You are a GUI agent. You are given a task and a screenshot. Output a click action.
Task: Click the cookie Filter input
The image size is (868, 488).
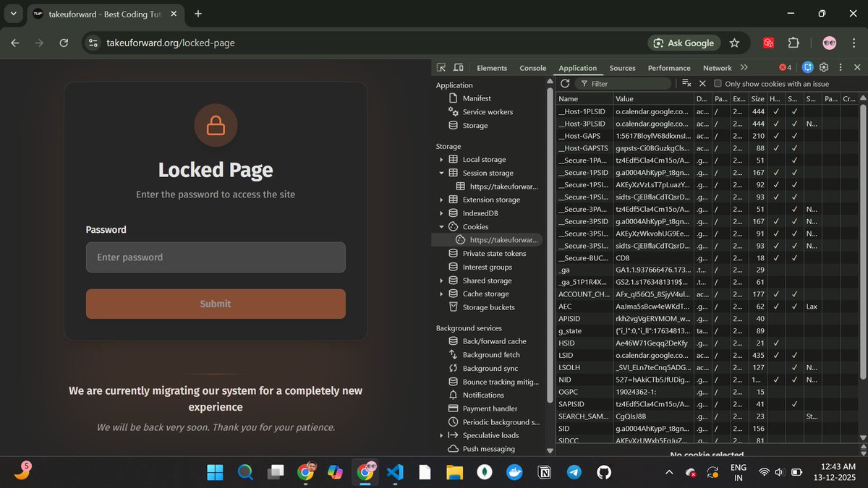pos(624,84)
